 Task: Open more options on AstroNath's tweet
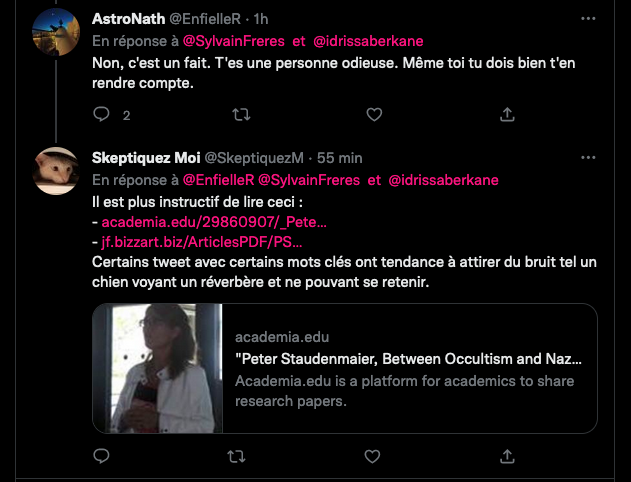[587, 19]
